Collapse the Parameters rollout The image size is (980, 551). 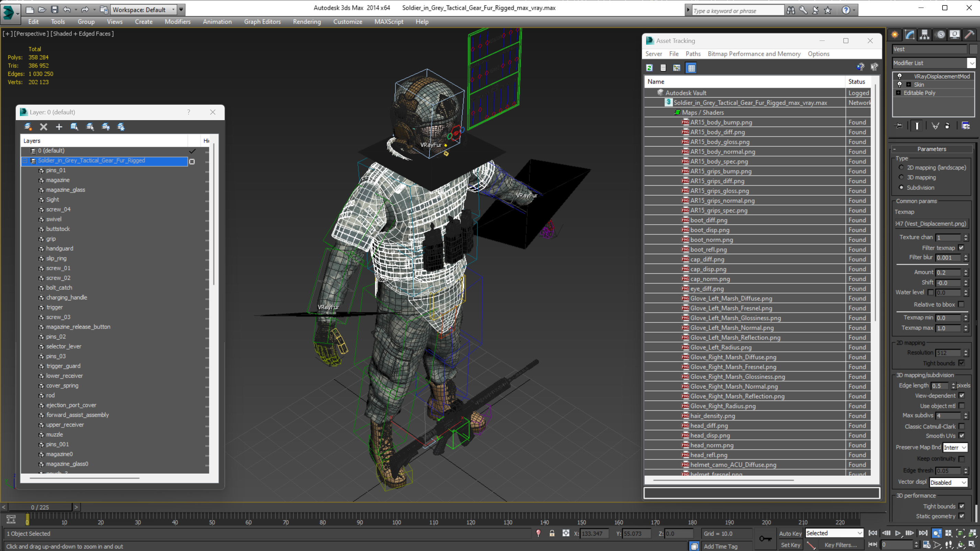pos(931,149)
